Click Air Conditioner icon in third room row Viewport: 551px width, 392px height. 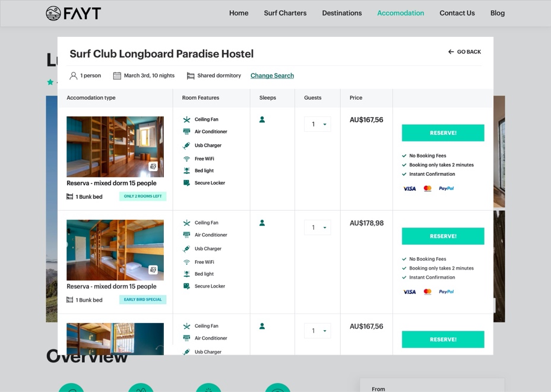point(186,338)
